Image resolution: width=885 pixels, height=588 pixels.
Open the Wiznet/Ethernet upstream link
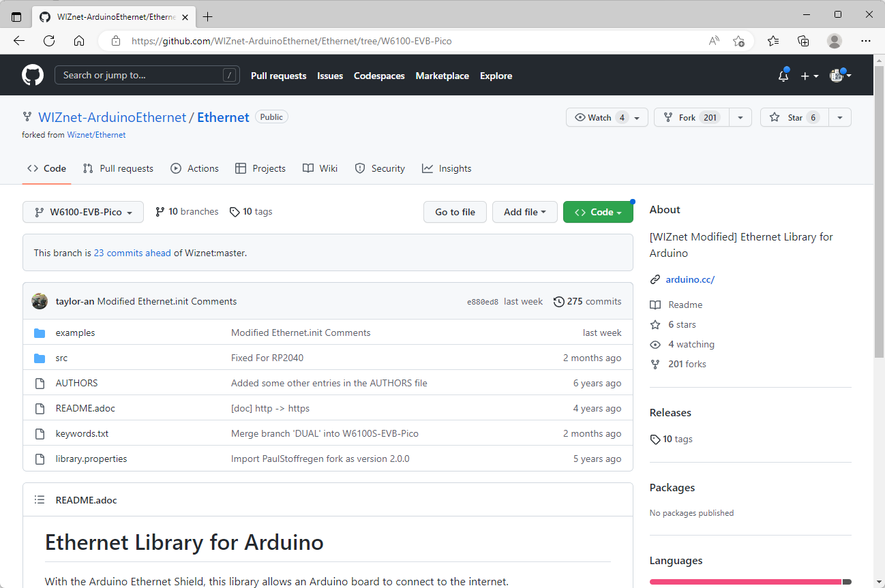coord(96,135)
